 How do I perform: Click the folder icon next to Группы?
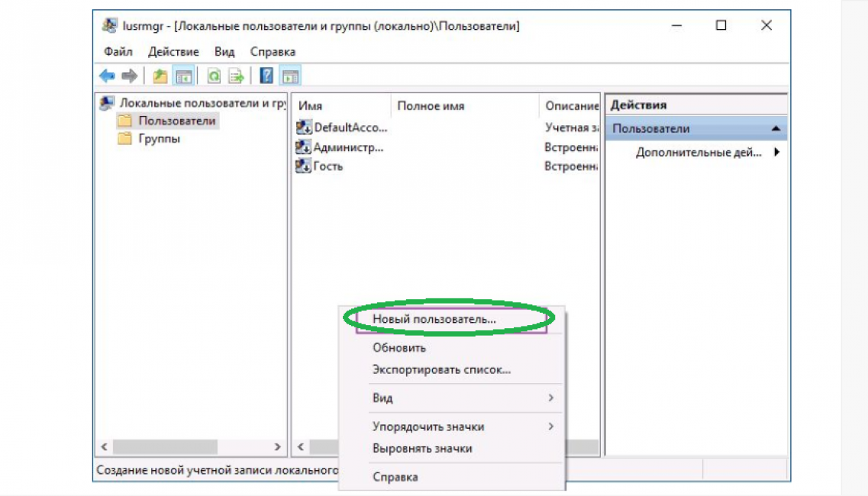point(125,138)
